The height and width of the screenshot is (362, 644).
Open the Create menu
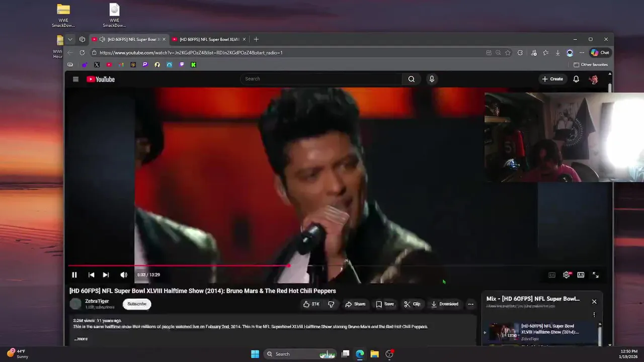(552, 79)
